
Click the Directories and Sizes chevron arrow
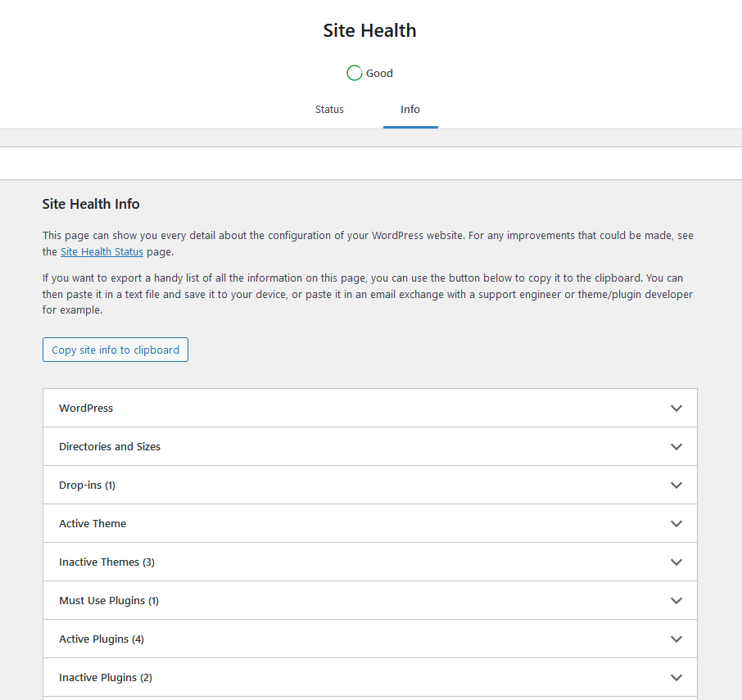(x=676, y=446)
